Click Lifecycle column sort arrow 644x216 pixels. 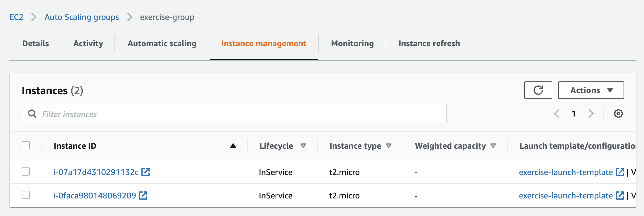(303, 146)
